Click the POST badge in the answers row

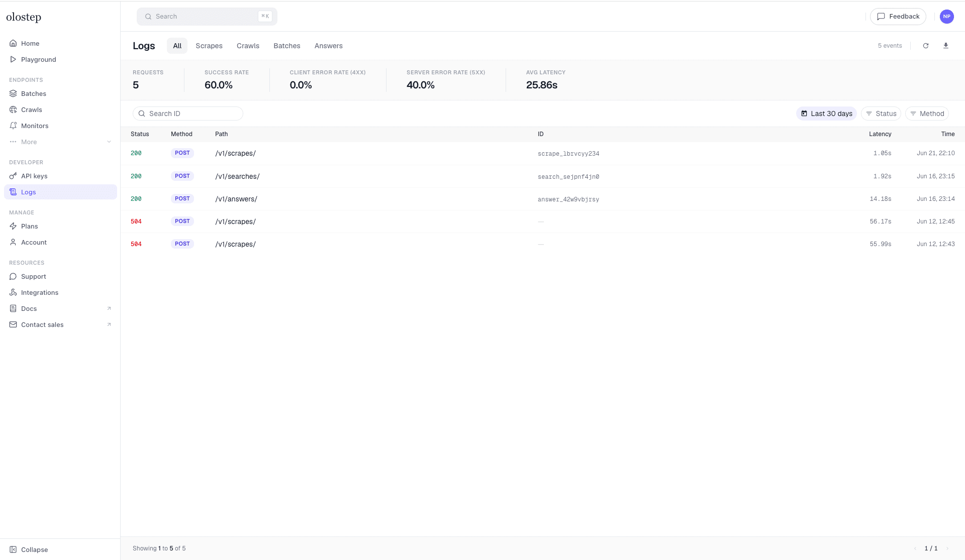[182, 198]
